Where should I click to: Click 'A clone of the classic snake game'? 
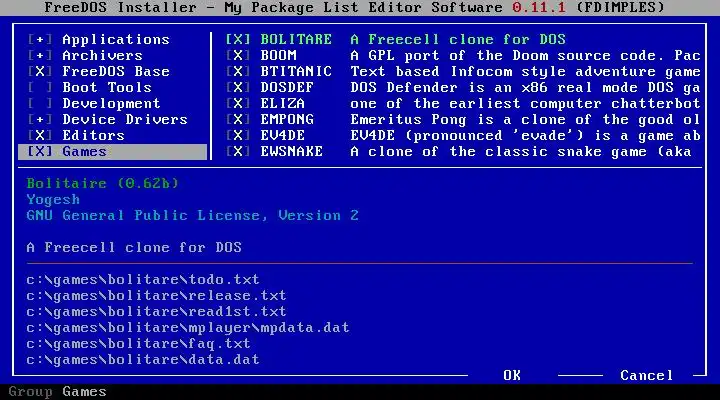tap(521, 152)
